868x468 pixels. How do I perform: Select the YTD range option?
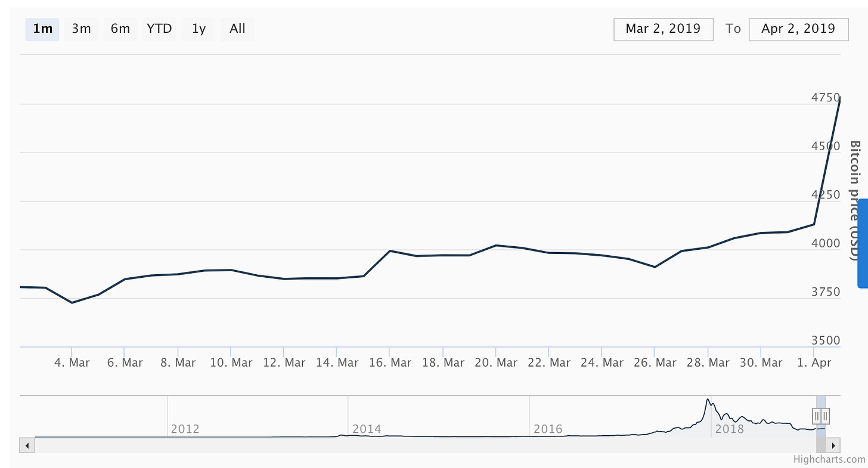(159, 29)
